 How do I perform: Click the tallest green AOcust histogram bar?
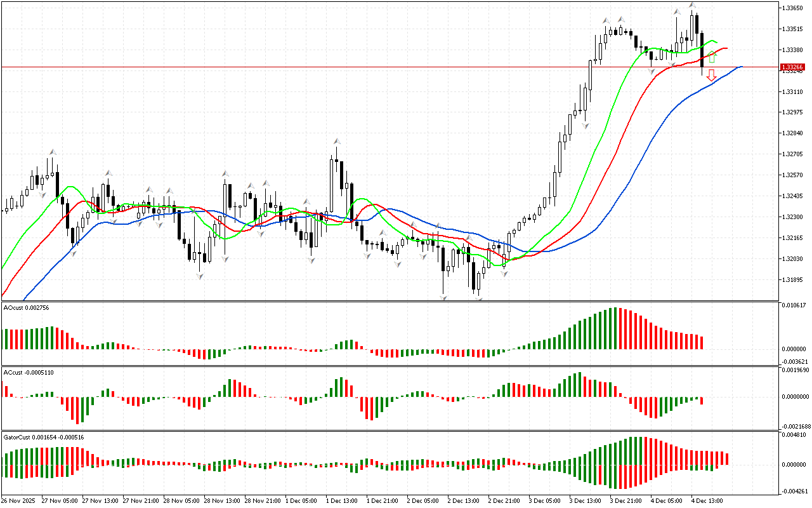click(613, 328)
